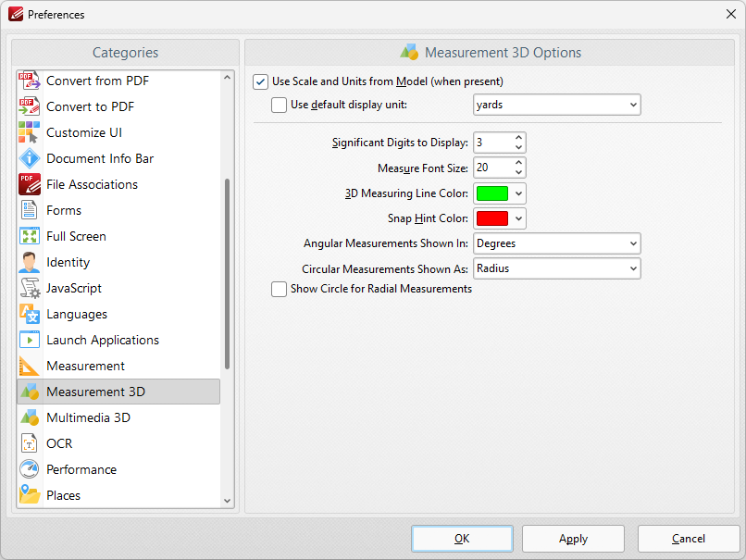
Task: Click the categories list scrollbar thumb
Action: 227,274
